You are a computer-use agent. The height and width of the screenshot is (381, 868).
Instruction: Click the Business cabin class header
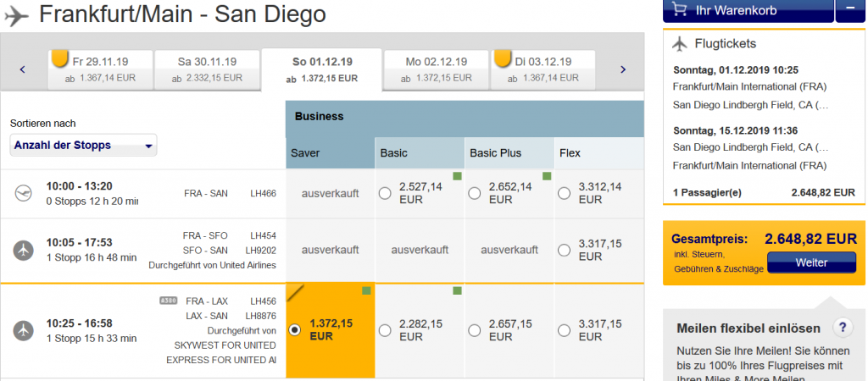pyautogui.click(x=465, y=119)
